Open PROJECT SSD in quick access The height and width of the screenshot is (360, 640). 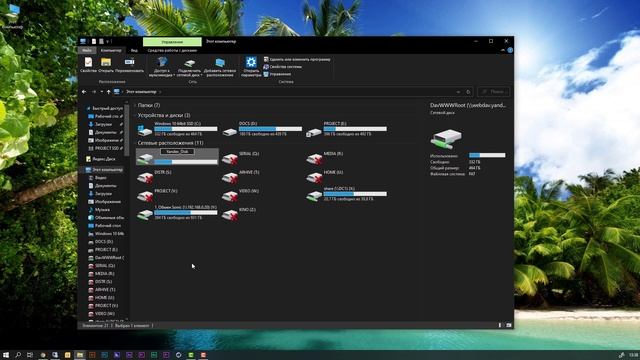106,148
